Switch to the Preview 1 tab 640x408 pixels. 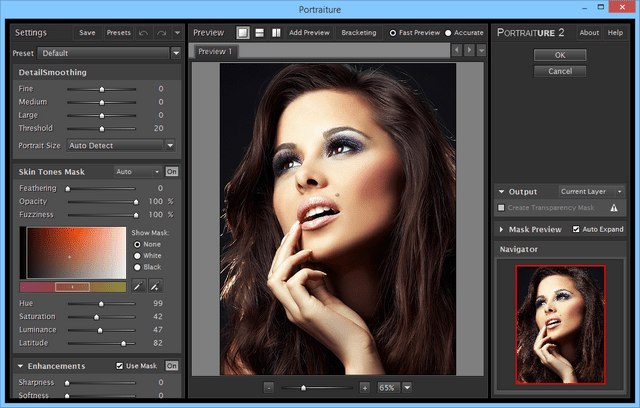click(x=214, y=51)
